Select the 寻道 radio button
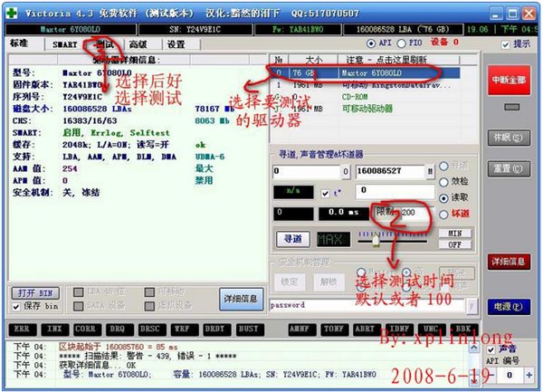 click(x=443, y=166)
